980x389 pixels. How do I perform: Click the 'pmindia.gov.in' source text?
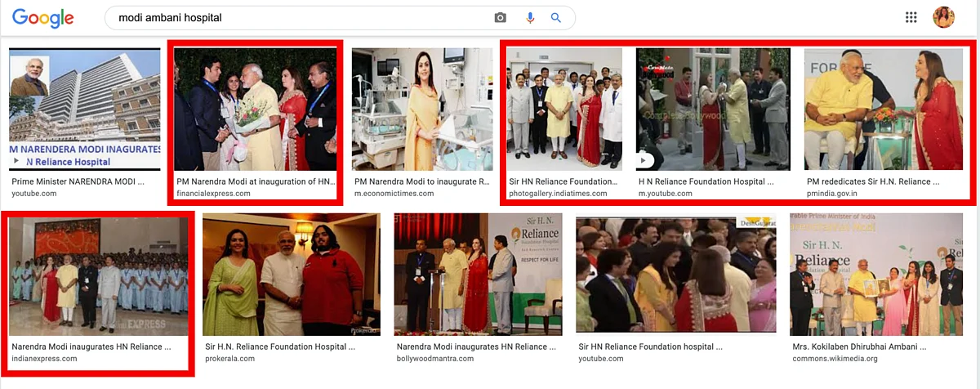click(834, 194)
